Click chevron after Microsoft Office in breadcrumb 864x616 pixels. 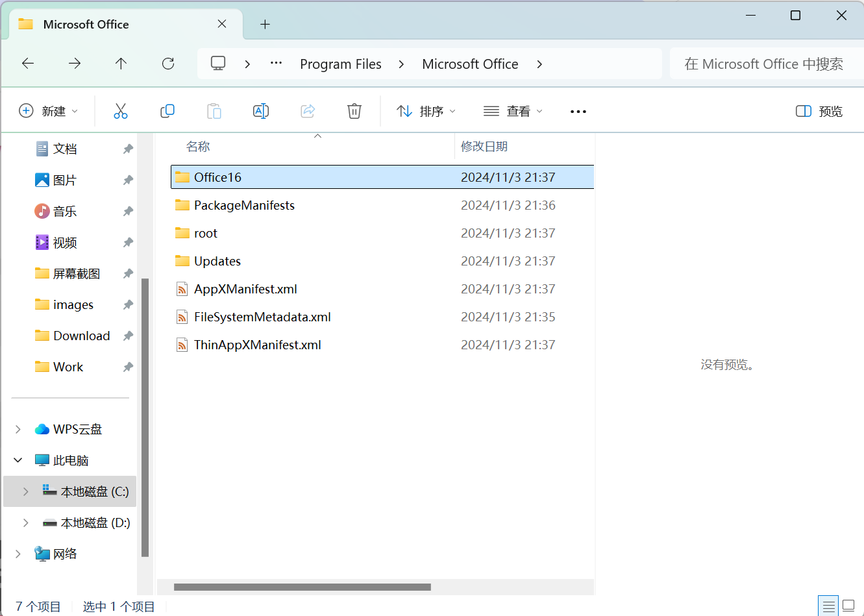point(539,64)
